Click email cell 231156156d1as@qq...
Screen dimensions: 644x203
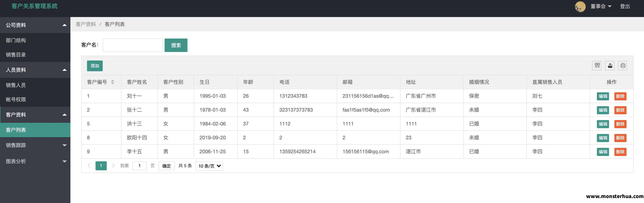click(x=368, y=96)
